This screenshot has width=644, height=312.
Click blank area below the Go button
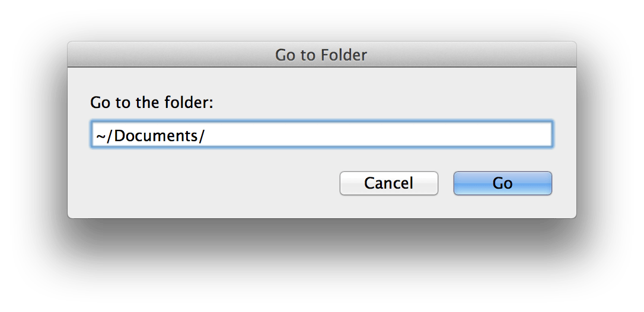pos(502,206)
